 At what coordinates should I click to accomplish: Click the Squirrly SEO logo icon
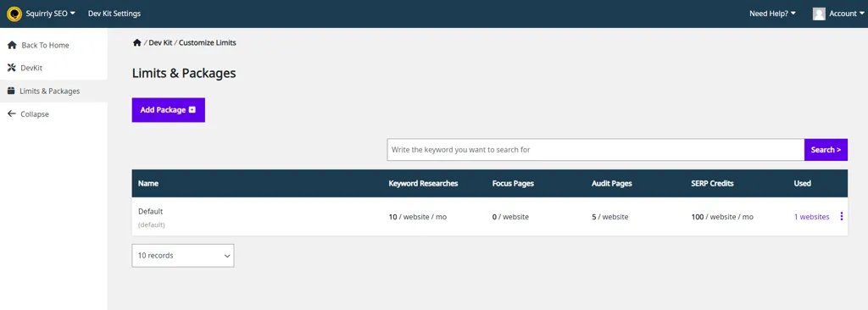pyautogui.click(x=14, y=14)
